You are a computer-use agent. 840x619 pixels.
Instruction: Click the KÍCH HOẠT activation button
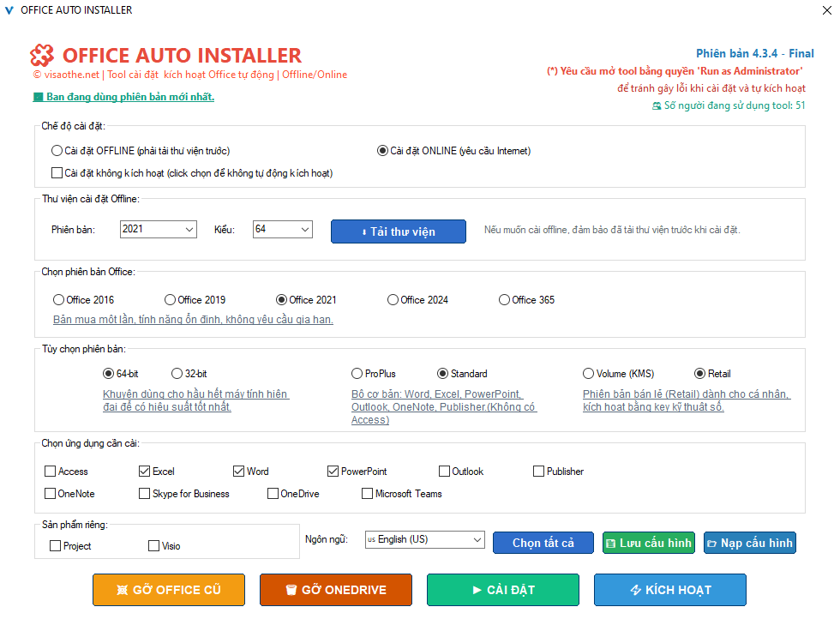tap(670, 590)
